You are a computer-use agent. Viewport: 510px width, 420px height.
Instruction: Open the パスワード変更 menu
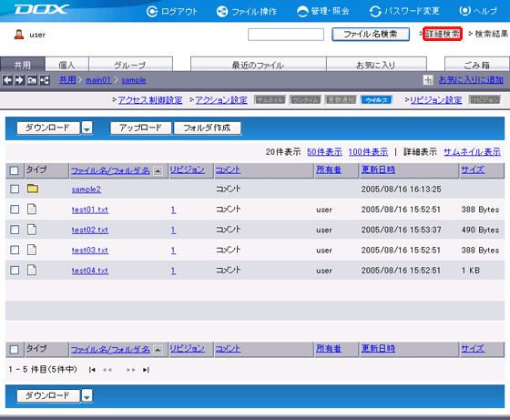(404, 11)
